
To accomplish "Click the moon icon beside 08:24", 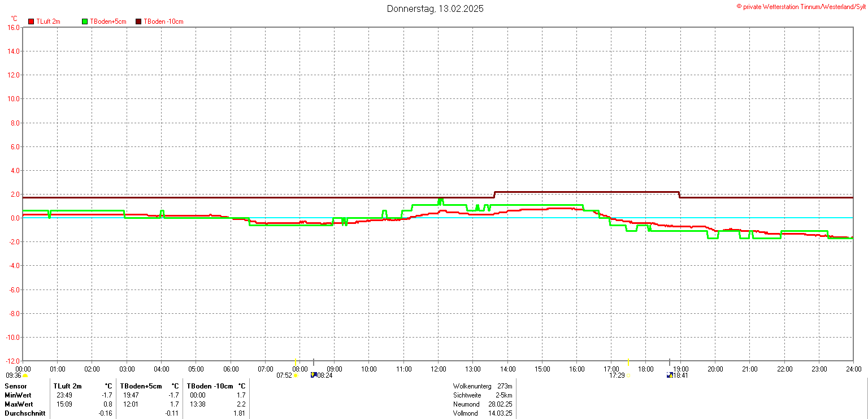I will pos(314,374).
